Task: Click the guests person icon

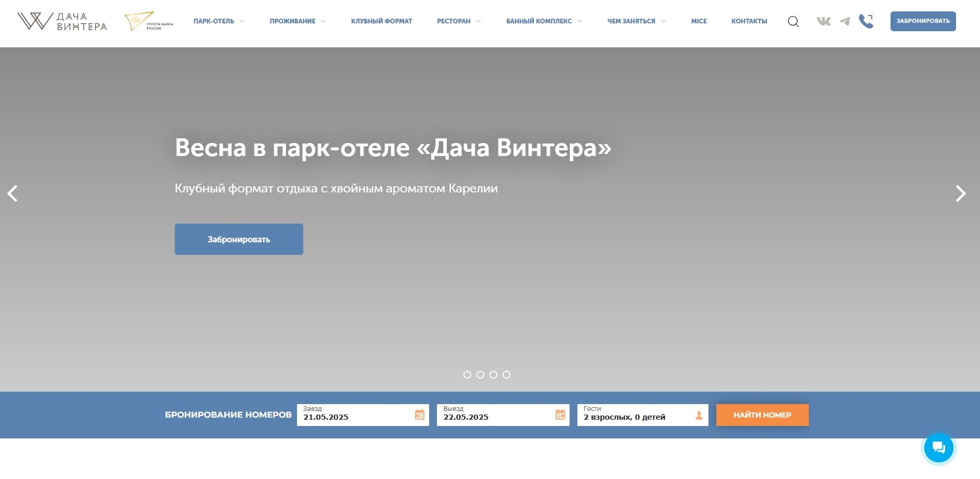Action: pos(699,415)
